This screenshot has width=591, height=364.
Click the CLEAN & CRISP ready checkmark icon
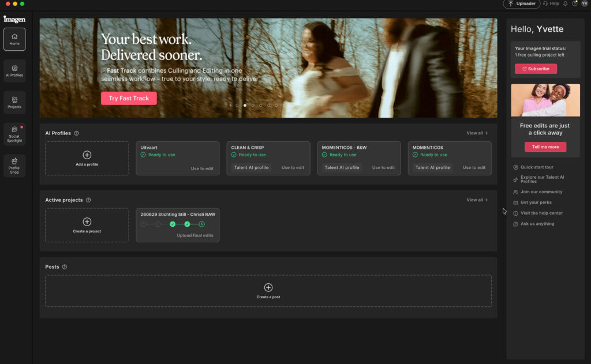click(x=234, y=155)
